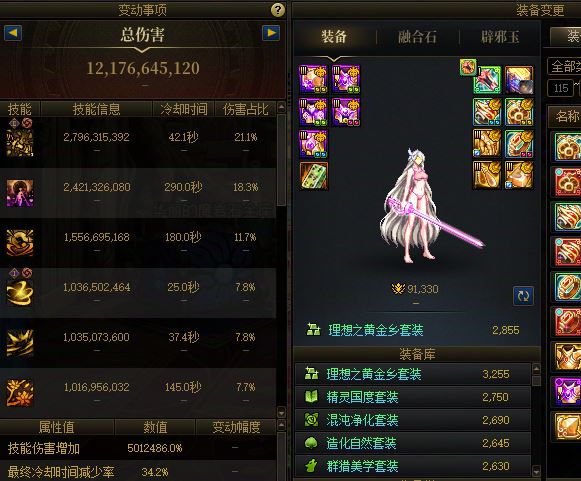Viewport: 581px width, 481px height.
Task: Switch to the 融合石 tab
Action: point(417,37)
